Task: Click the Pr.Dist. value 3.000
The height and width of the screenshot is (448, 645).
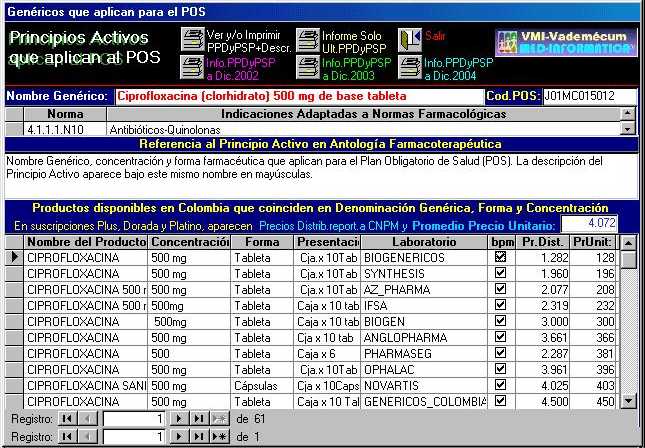Action: (543, 322)
